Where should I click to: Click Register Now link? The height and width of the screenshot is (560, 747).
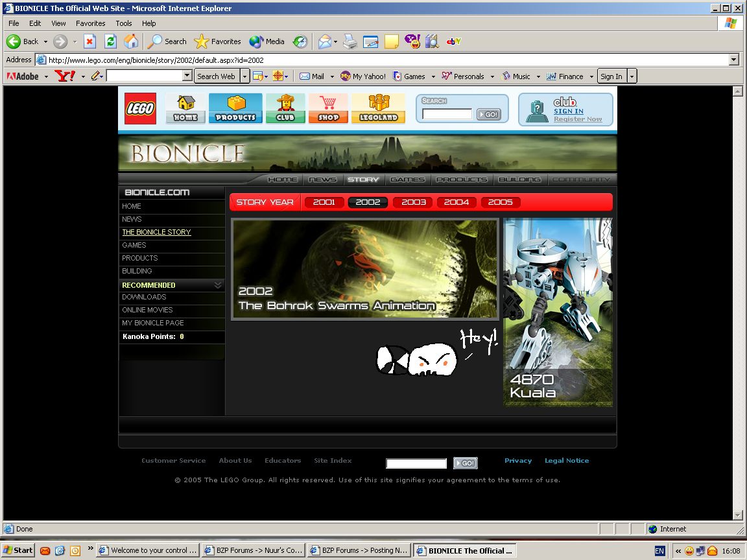tap(577, 119)
